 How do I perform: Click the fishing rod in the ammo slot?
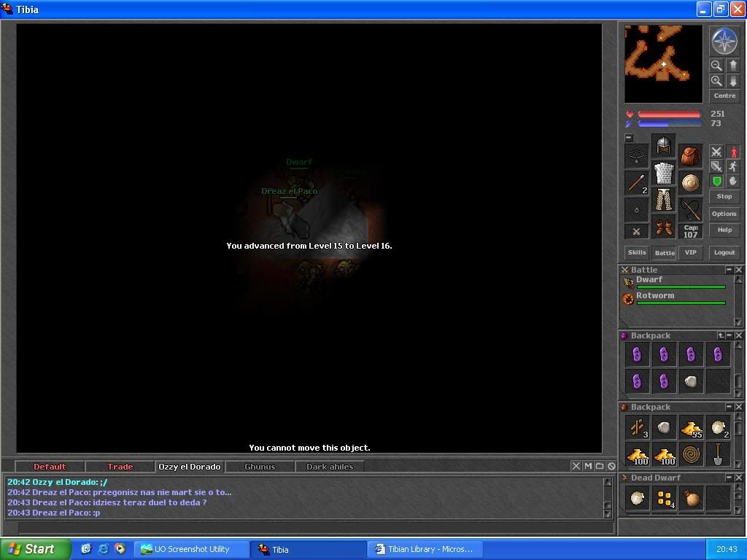coord(690,209)
